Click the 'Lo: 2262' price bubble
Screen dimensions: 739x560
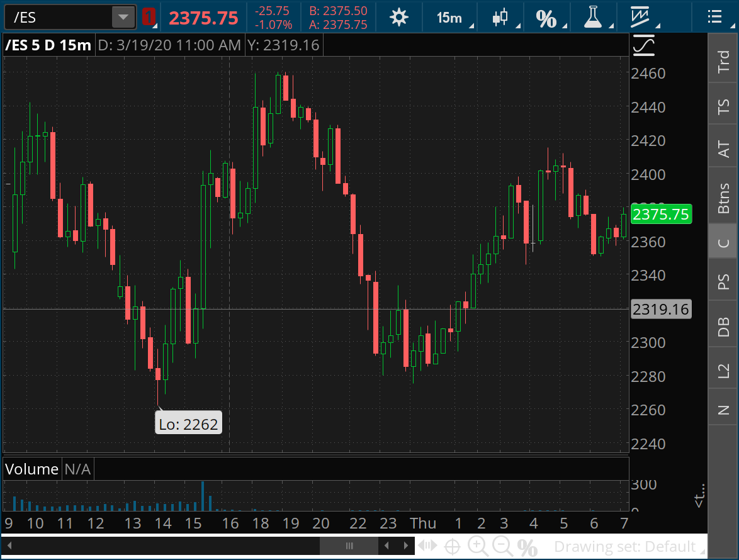click(188, 424)
